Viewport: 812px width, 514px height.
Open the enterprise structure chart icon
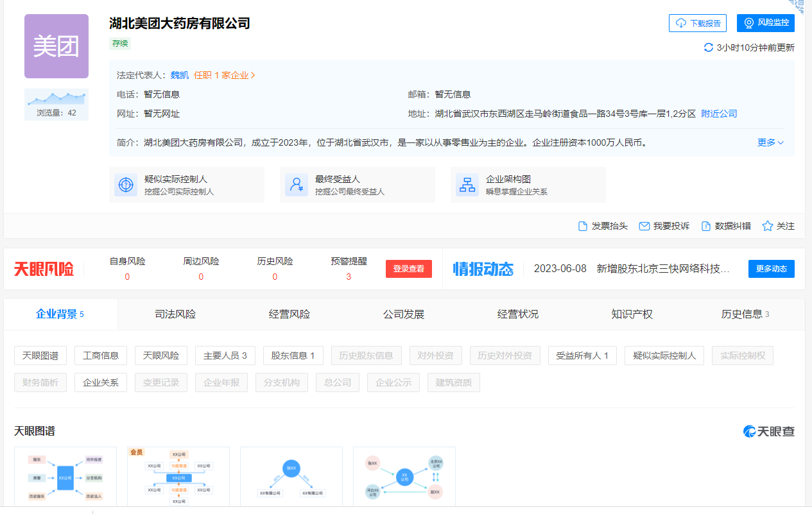pyautogui.click(x=467, y=185)
